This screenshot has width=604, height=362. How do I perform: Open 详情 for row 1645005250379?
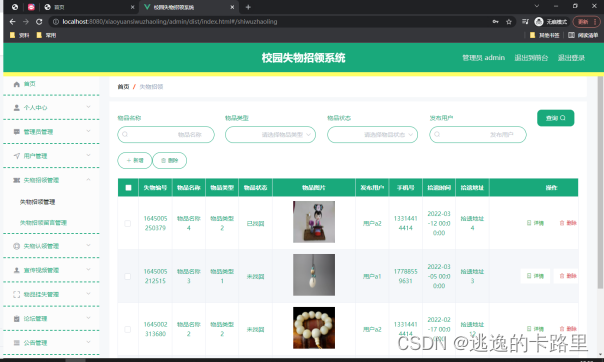point(535,223)
